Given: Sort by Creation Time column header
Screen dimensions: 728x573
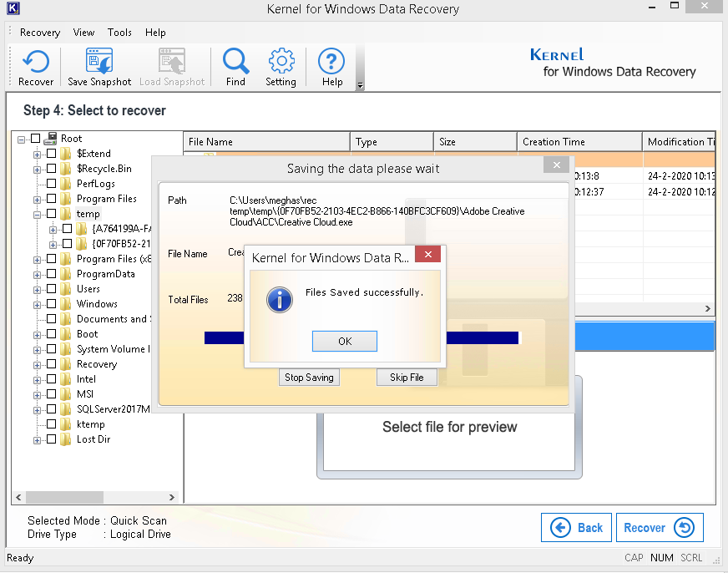Looking at the screenshot, I should pos(579,142).
